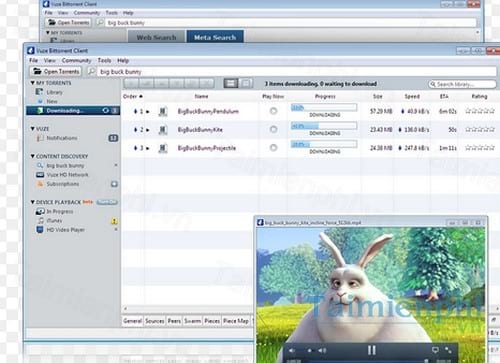Switch to the detailed list view button
500x363 pixels.
tap(231, 83)
